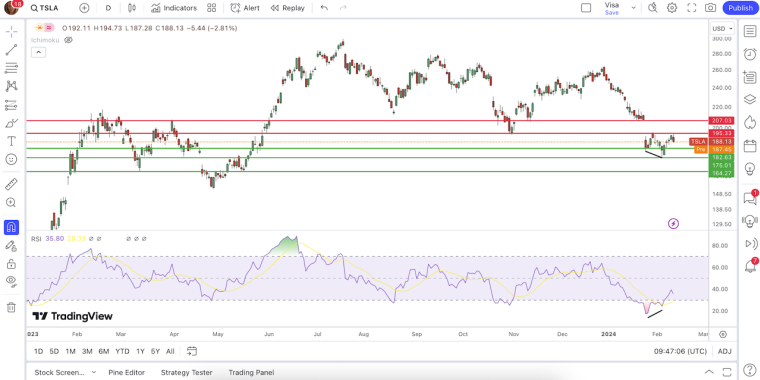Open the Fibonacci tools group
760x380 pixels.
coord(12,68)
